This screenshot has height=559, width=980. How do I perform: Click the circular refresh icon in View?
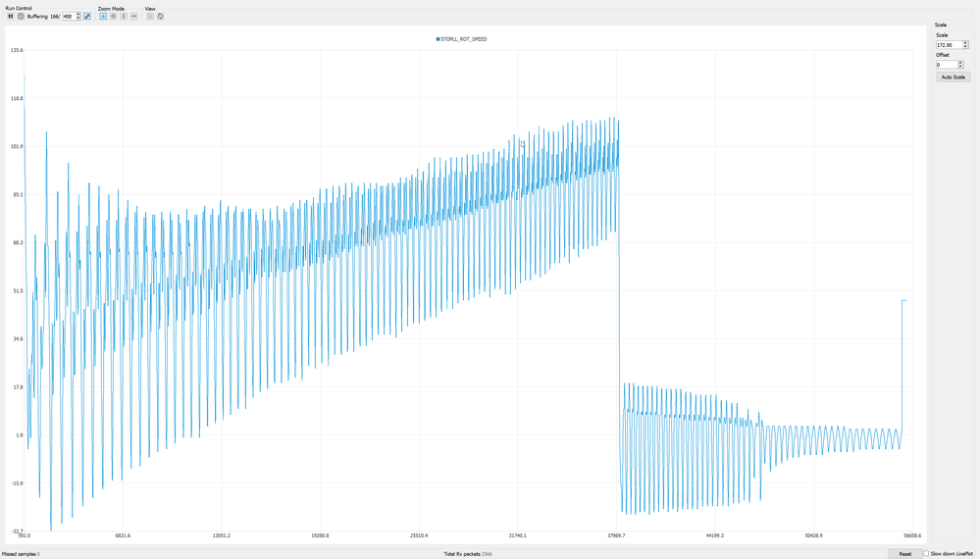(160, 17)
